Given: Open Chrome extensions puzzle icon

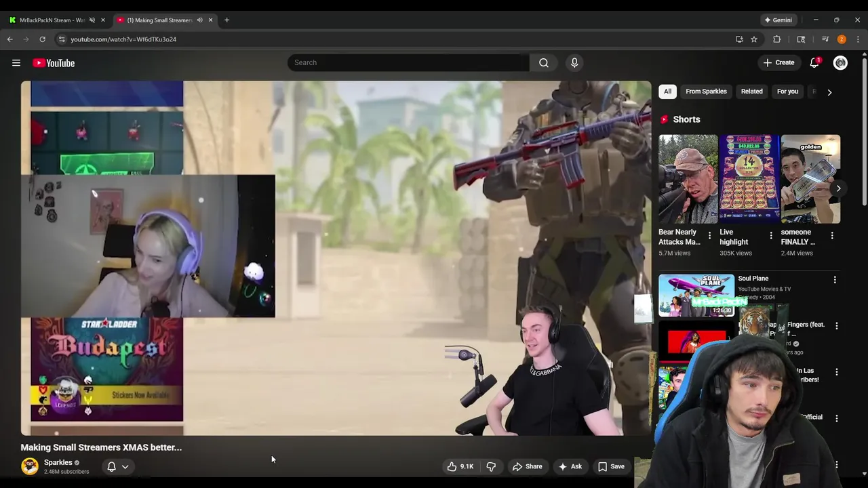Looking at the screenshot, I should (x=777, y=39).
